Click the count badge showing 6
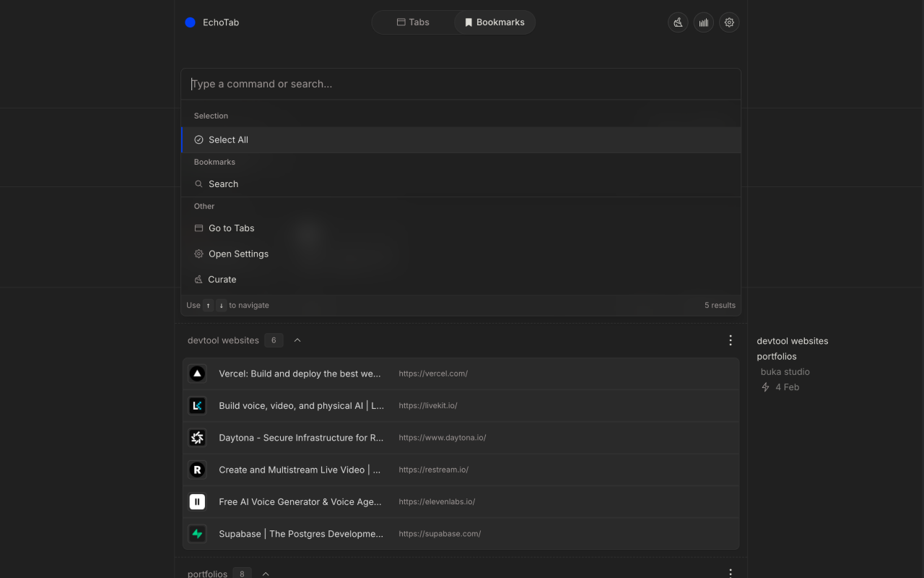This screenshot has width=924, height=578. [x=274, y=340]
